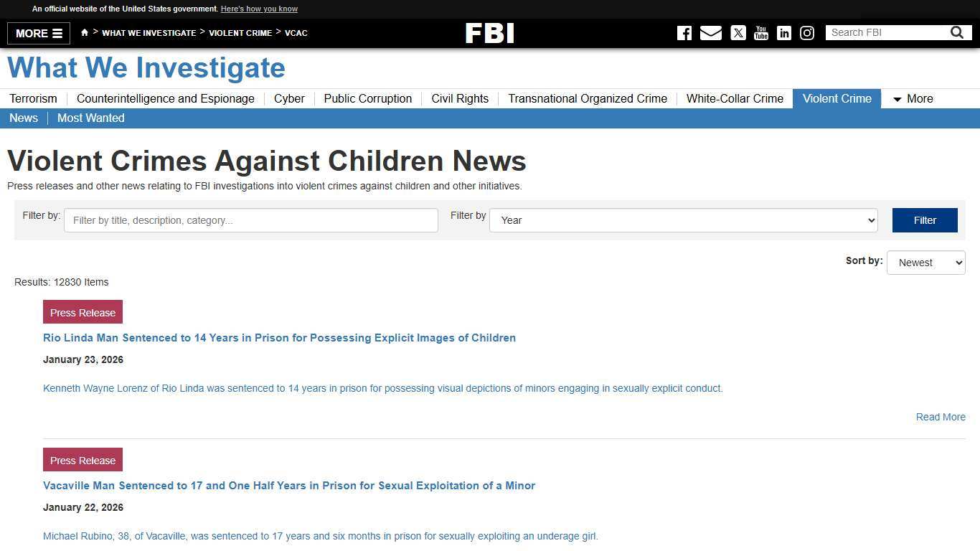980x551 pixels.
Task: Select the Terrorism category tab
Action: pyautogui.click(x=33, y=98)
